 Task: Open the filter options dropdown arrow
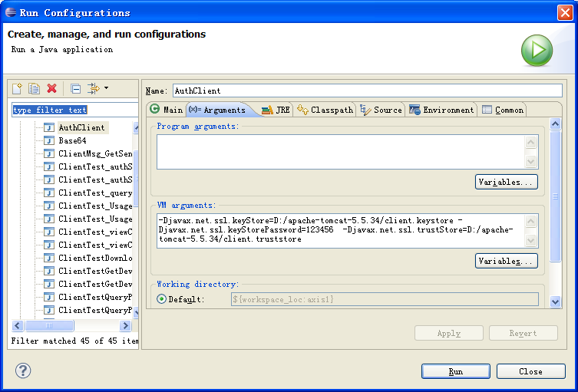tap(107, 89)
